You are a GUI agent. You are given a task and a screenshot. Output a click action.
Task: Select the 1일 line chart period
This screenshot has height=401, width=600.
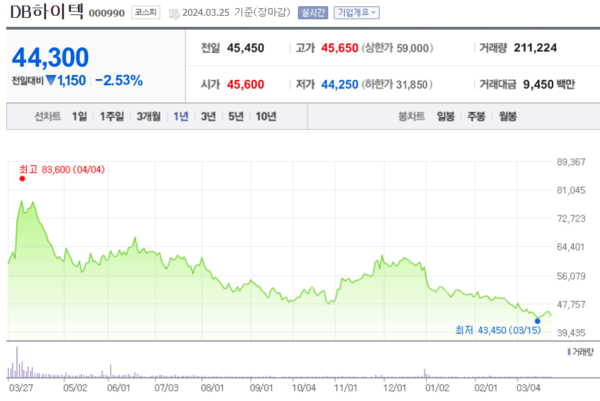pyautogui.click(x=79, y=117)
